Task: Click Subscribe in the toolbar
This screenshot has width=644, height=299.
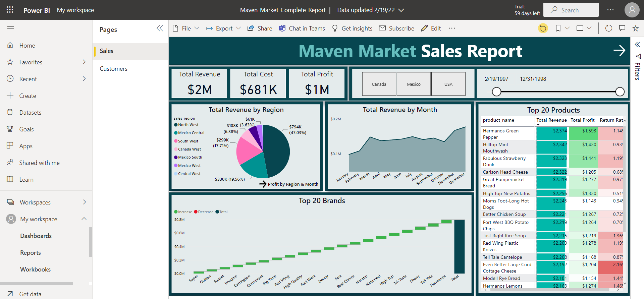Action: [396, 28]
